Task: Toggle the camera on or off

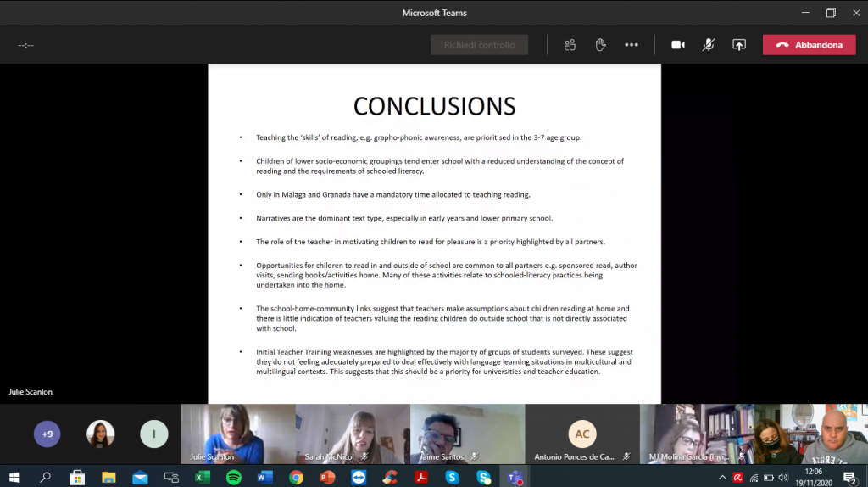Action: click(x=678, y=45)
